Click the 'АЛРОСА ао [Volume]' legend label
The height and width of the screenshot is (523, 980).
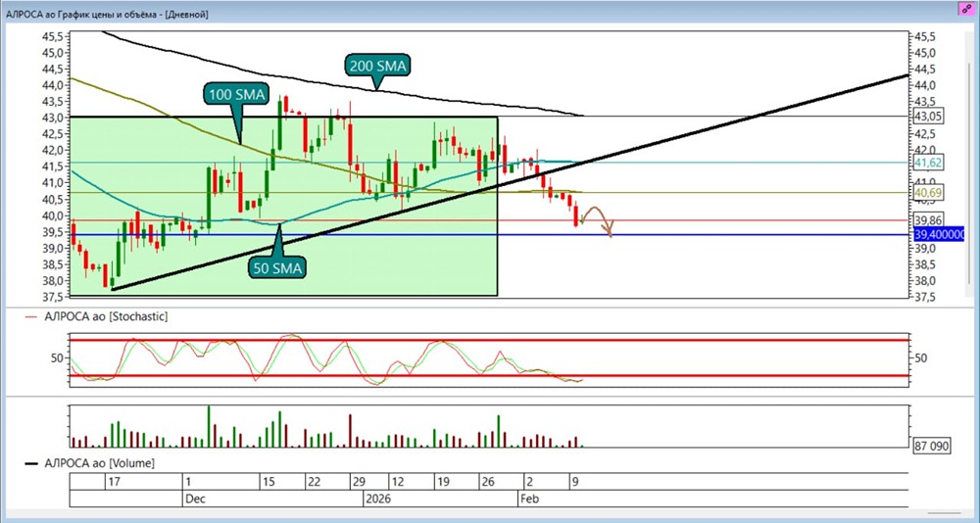click(x=99, y=463)
